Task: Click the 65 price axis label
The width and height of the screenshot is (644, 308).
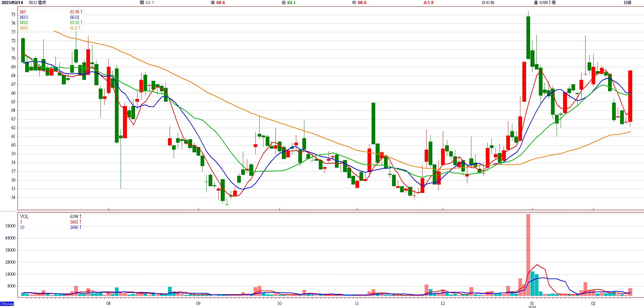Action: (x=13, y=102)
